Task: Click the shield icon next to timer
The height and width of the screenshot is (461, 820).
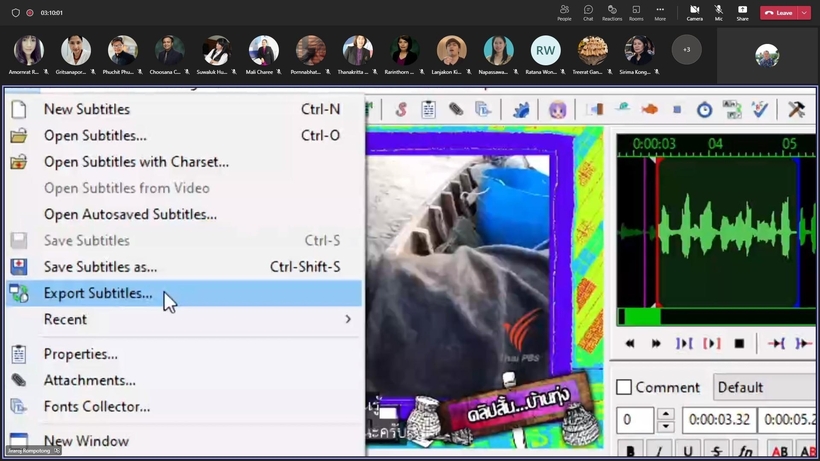Action: click(16, 13)
